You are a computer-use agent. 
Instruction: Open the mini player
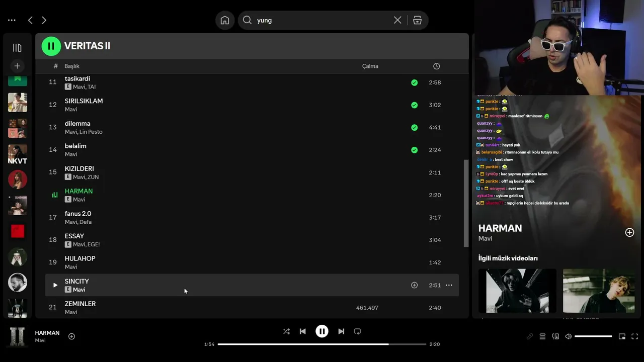(x=622, y=336)
